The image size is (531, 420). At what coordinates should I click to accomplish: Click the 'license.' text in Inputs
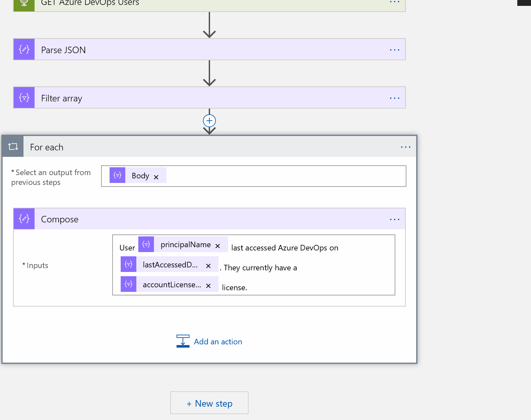click(x=235, y=288)
